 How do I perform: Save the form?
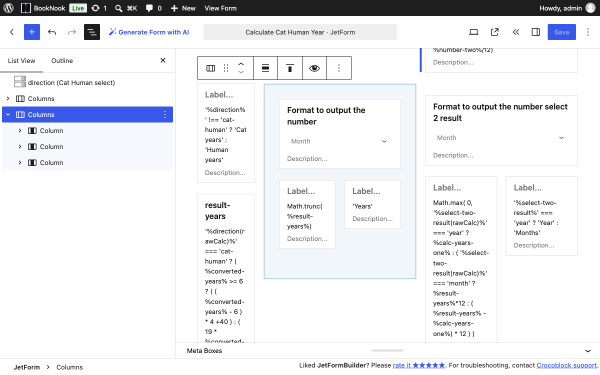tap(561, 32)
